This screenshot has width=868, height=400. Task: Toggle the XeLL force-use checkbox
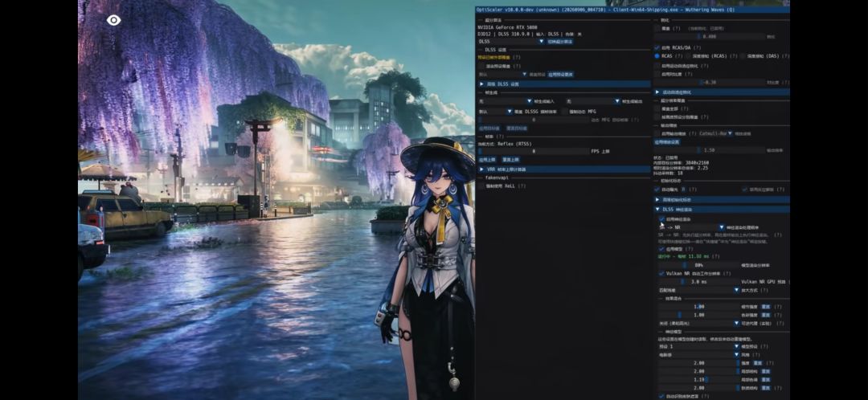(x=481, y=186)
